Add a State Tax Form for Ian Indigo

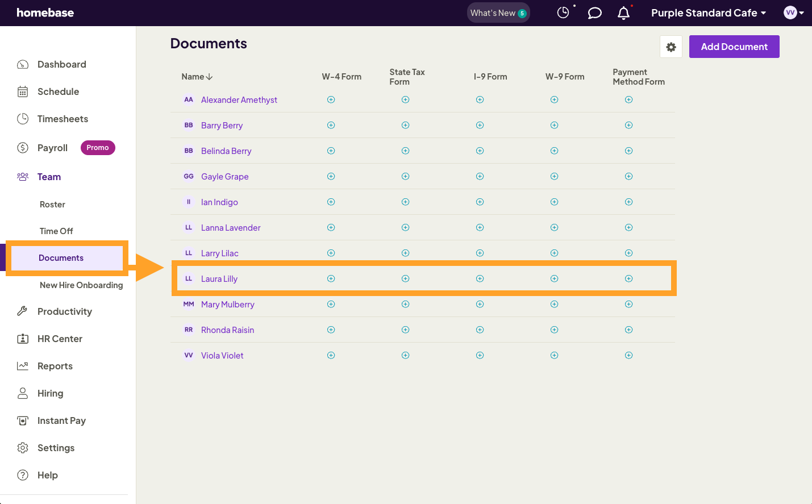pyautogui.click(x=405, y=202)
